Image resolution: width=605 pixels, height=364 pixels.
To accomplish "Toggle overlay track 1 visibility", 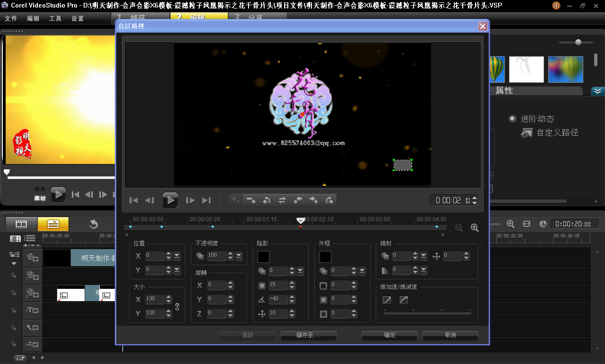I will (x=32, y=275).
